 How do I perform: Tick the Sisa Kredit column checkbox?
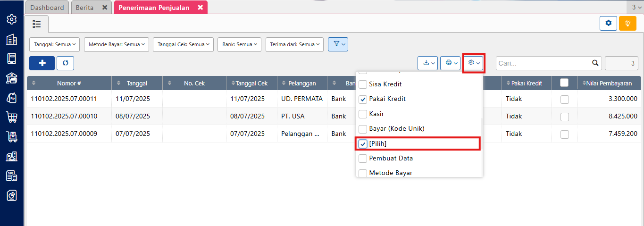[x=363, y=84]
